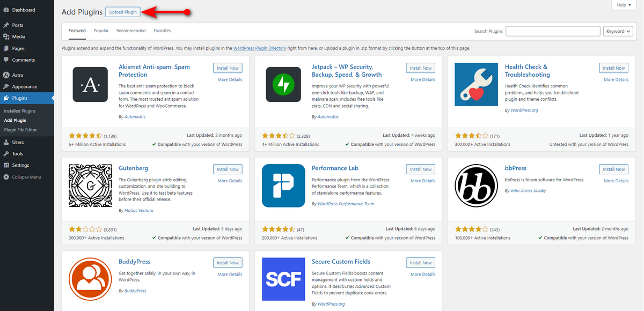
Task: Install the Akismet Anti-spam plugin
Action: [228, 68]
